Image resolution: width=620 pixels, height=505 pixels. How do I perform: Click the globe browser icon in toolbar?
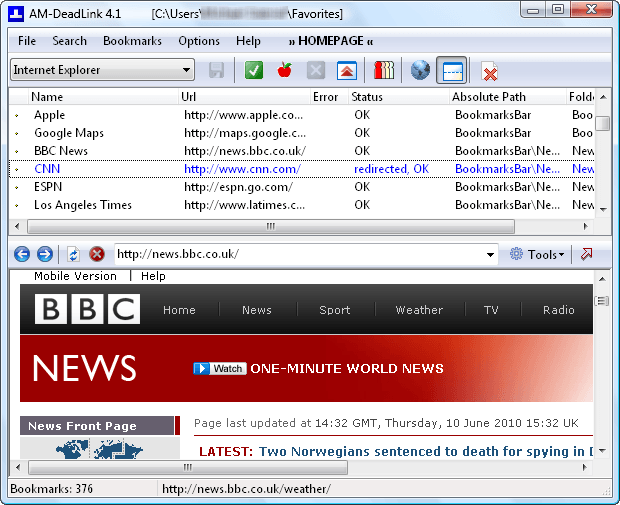point(420,70)
